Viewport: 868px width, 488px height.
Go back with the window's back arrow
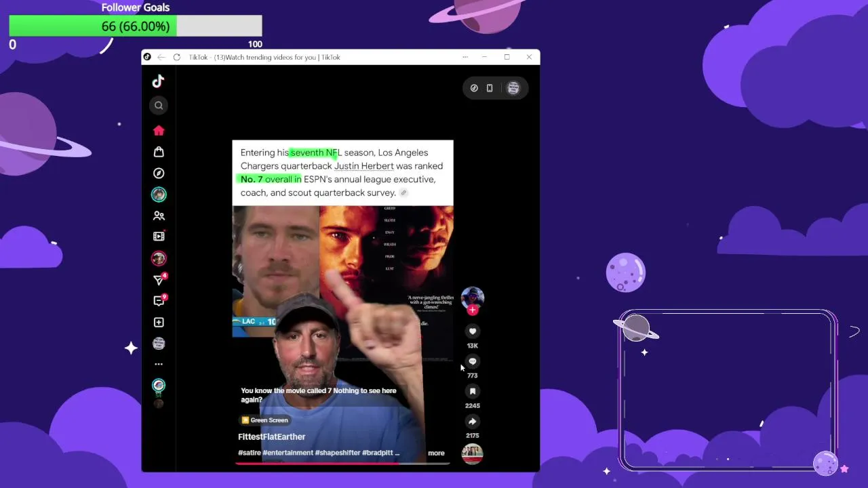161,57
